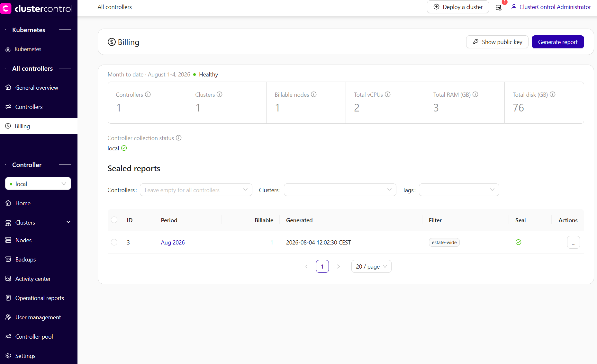Viewport: 597px width, 364px height.
Task: Click the Controller pool sidebar icon
Action: pyautogui.click(x=8, y=336)
